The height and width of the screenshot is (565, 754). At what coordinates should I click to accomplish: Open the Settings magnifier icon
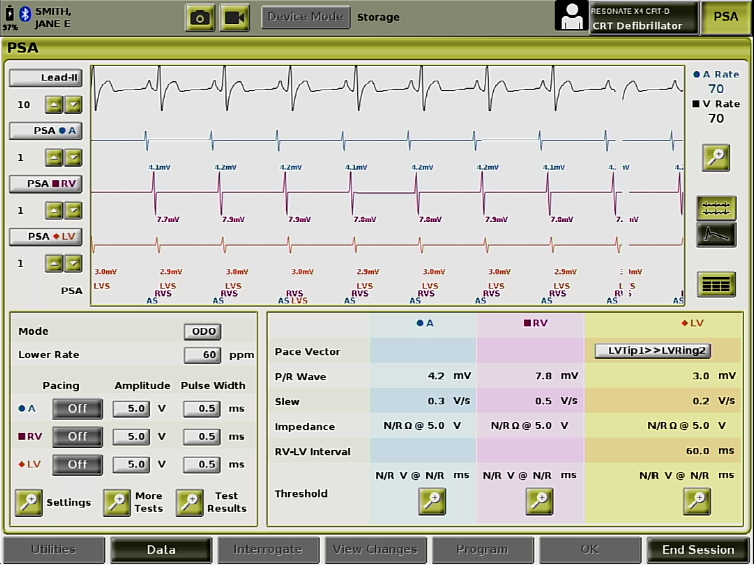(x=29, y=502)
